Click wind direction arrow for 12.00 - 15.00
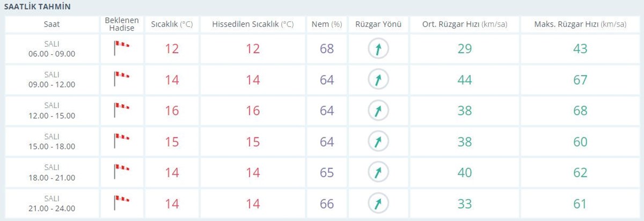Image resolution: width=644 pixels, height=221 pixels. (378, 111)
